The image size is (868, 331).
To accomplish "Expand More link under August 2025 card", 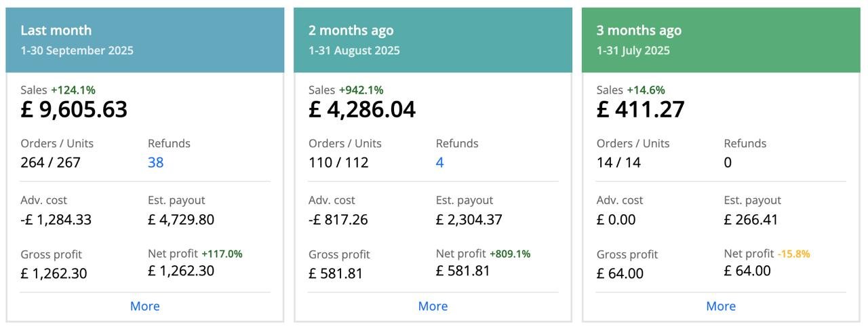I will [x=433, y=306].
